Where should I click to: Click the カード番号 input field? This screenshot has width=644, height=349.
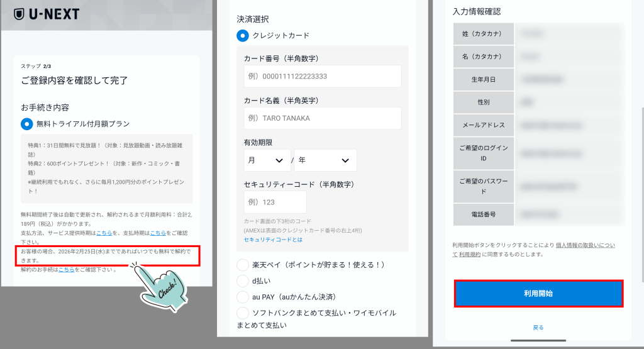click(x=322, y=76)
